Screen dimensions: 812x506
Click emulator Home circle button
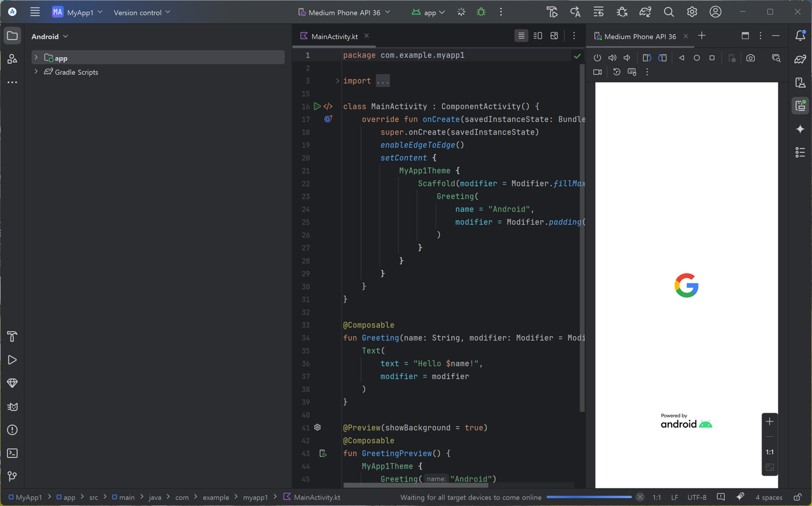click(697, 58)
